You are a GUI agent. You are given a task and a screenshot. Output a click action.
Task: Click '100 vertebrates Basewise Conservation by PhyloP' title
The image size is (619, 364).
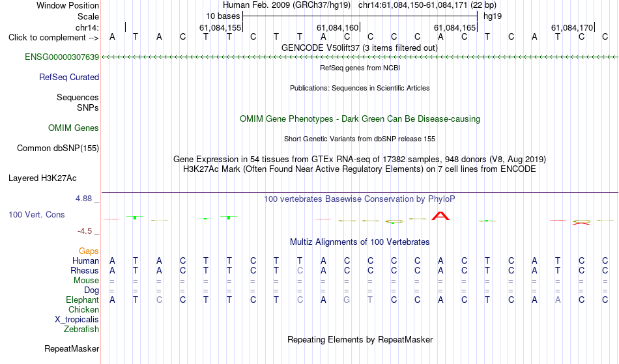[x=360, y=199]
